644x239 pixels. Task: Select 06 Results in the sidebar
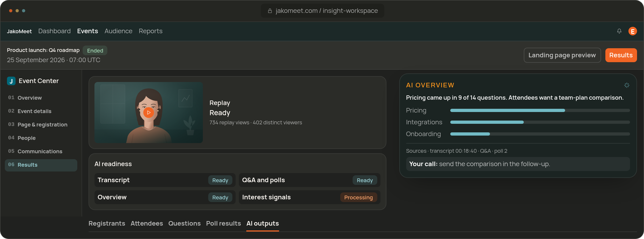[41, 165]
